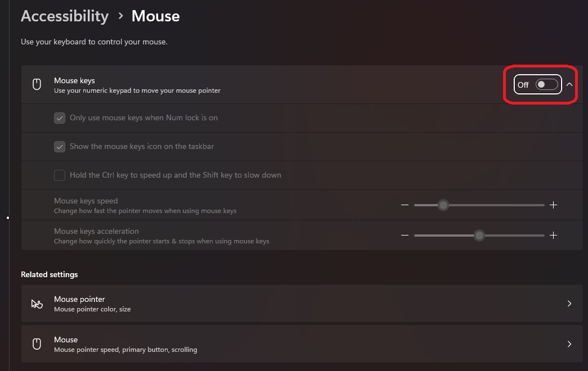Turn on the Mouse keys toggle
The width and height of the screenshot is (588, 371).
pos(547,84)
